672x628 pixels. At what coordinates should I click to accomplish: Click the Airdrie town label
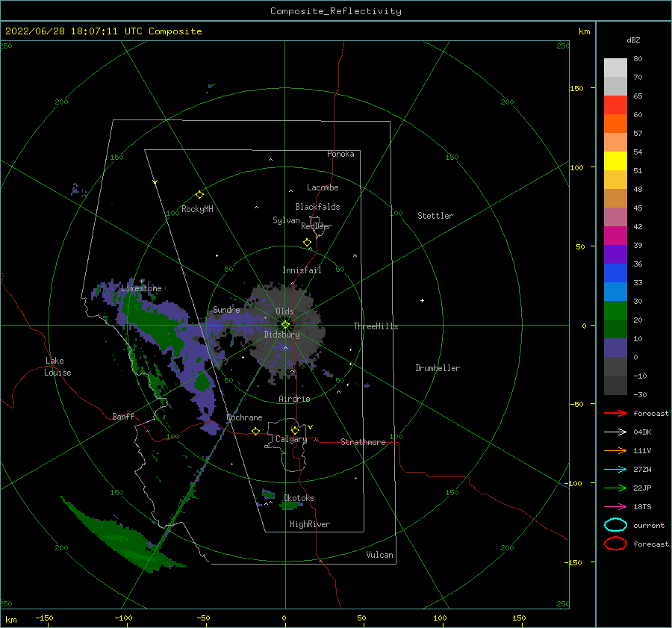tap(294, 399)
